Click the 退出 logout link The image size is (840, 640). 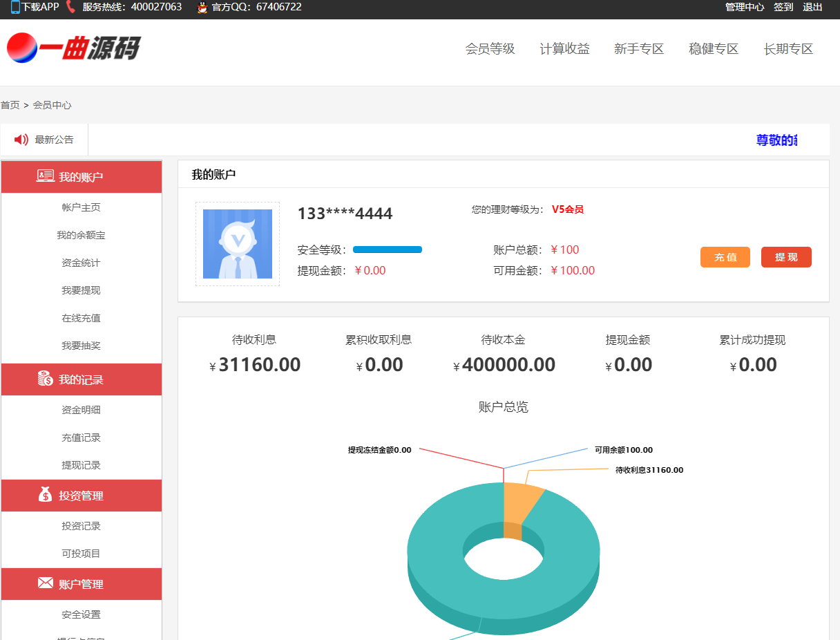click(812, 8)
